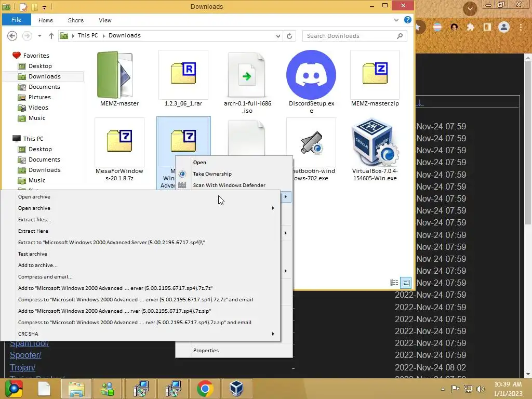The width and height of the screenshot is (532, 399).
Task: Click the clock and date in taskbar
Action: pos(508,389)
